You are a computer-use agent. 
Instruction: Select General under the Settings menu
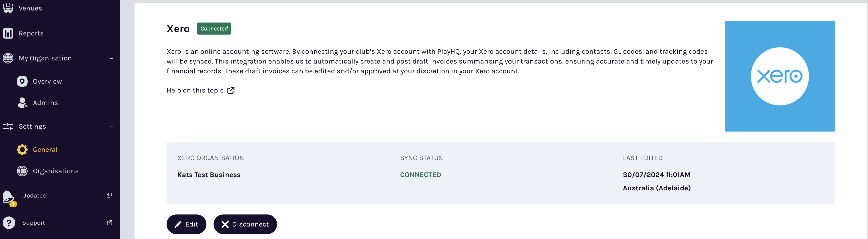45,149
